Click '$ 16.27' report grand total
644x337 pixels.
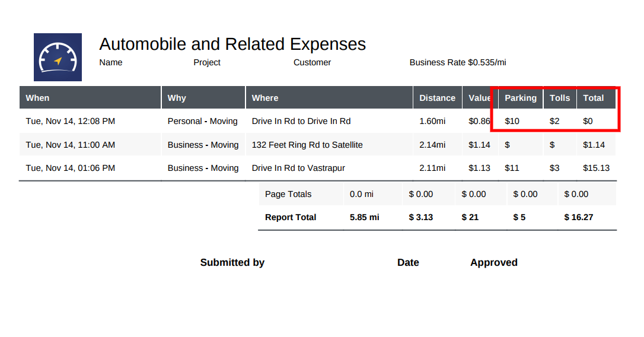(x=579, y=217)
